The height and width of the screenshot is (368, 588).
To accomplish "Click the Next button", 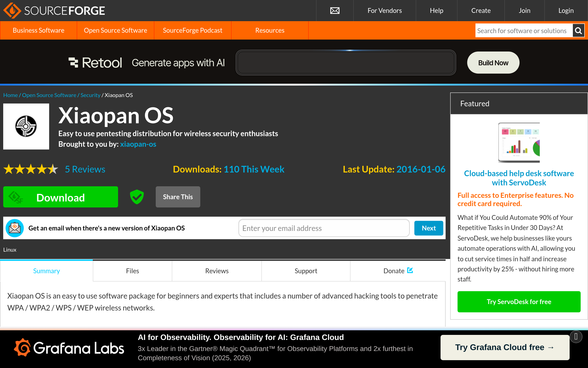I will coord(429,228).
